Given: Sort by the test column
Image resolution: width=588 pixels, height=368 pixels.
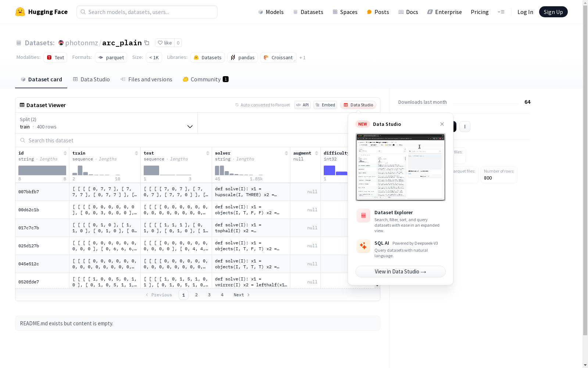Looking at the screenshot, I should [208, 153].
